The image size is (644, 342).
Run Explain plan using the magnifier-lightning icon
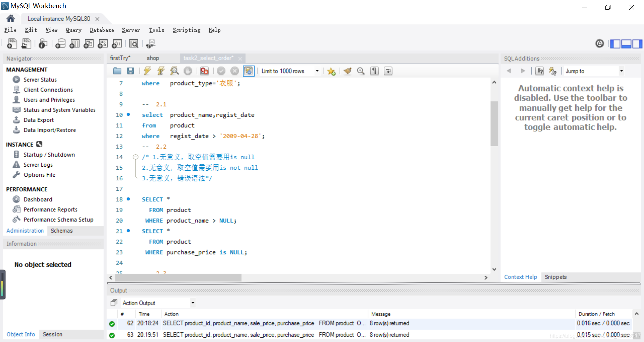coord(174,71)
